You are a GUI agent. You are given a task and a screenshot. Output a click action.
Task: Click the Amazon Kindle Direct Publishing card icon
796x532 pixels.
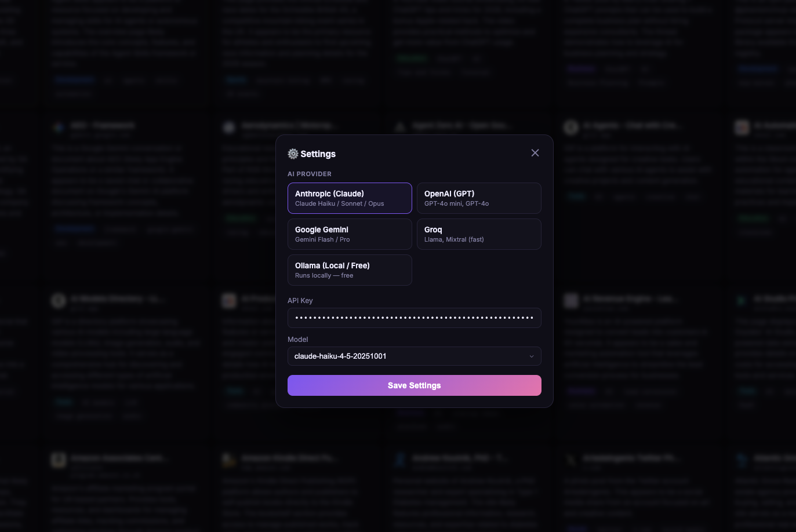click(x=229, y=460)
